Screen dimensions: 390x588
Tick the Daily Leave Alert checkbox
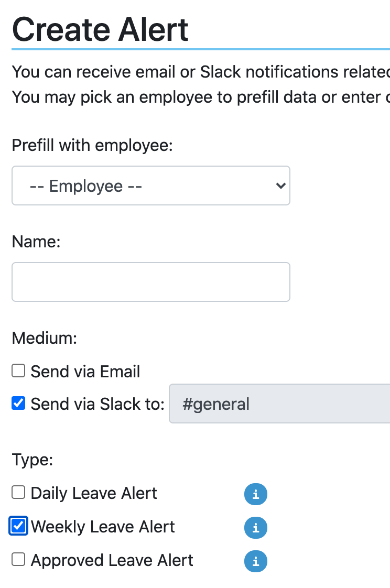pos(19,493)
